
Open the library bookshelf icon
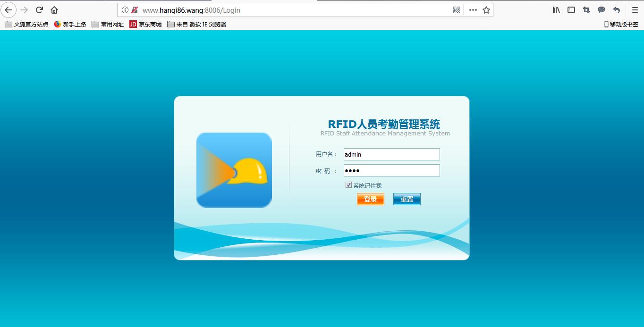pyautogui.click(x=556, y=10)
